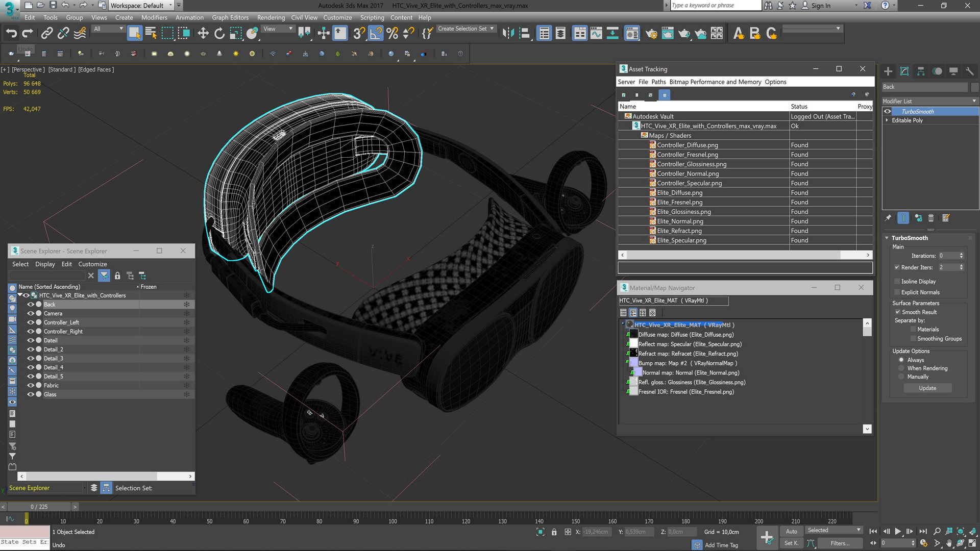Open Select by Name dialog icon
Image resolution: width=980 pixels, height=551 pixels.
[151, 34]
